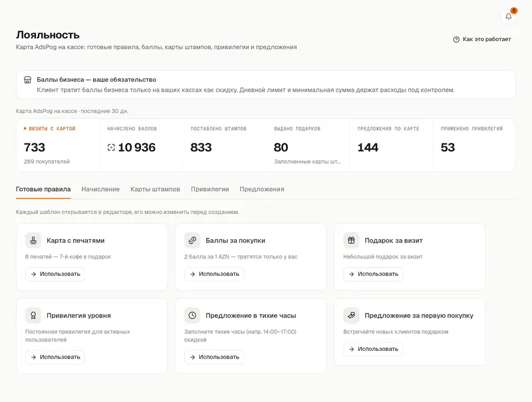Open the Предложения tab
Viewport: 532px width, 402px height.
pos(262,189)
